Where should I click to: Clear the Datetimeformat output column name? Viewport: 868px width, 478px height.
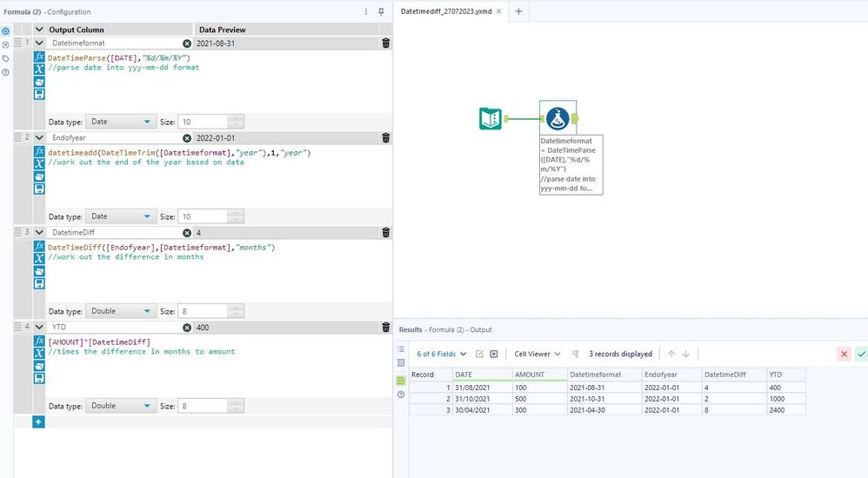[x=187, y=43]
